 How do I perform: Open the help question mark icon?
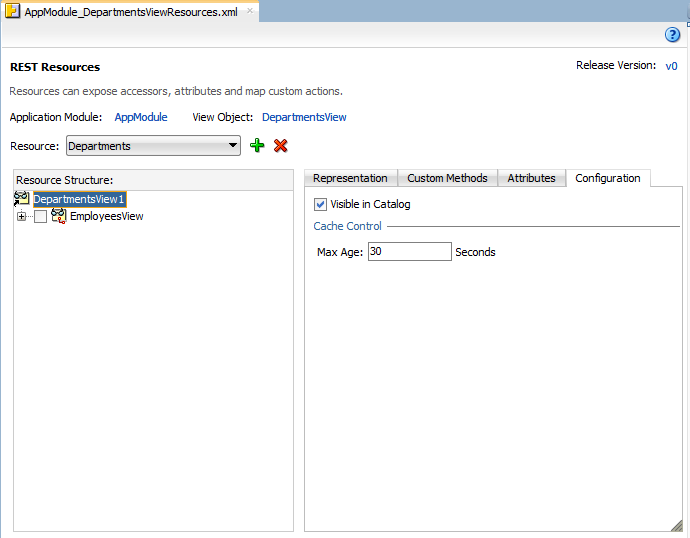[x=672, y=34]
